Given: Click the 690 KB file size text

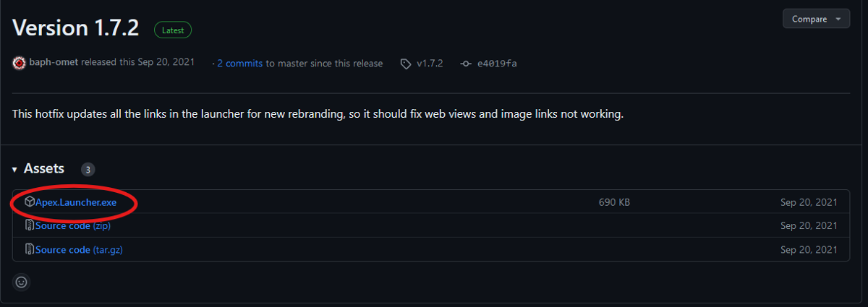Looking at the screenshot, I should [614, 202].
